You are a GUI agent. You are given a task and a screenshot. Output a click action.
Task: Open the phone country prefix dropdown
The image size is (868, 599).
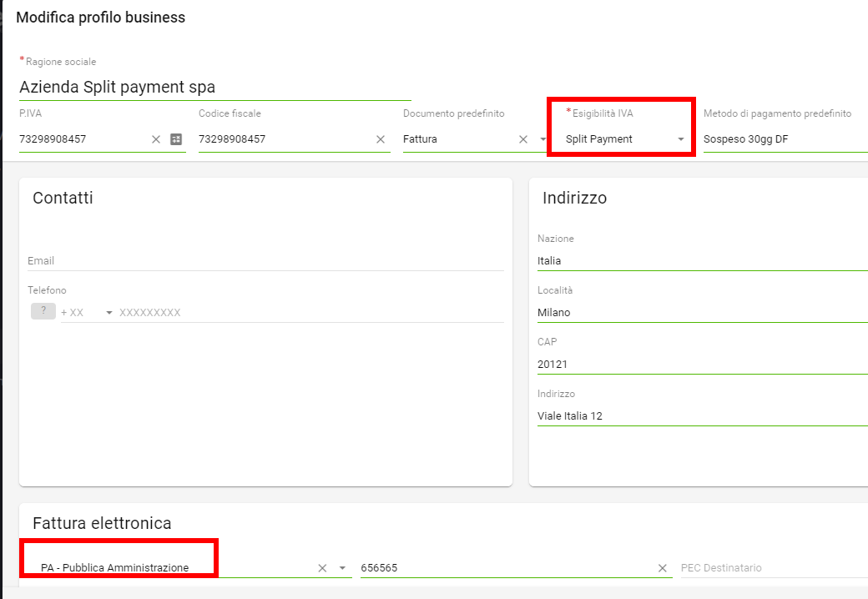pyautogui.click(x=109, y=313)
